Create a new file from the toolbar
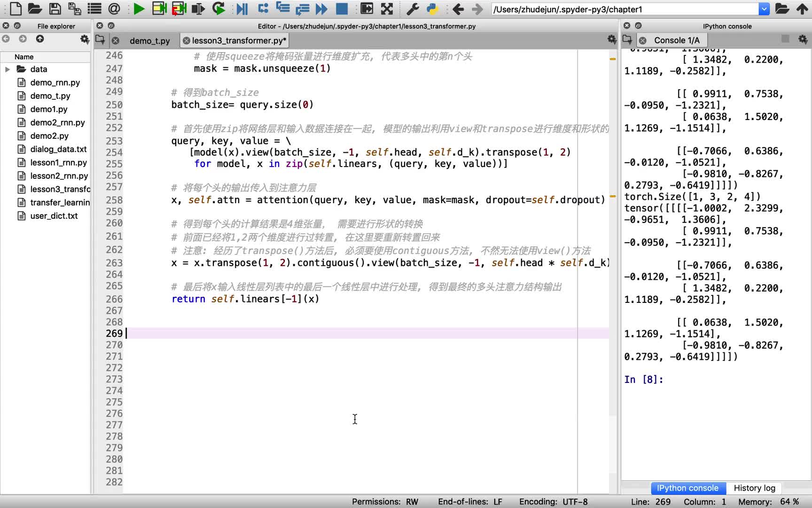Screen dimensions: 812x508 pos(16,8)
